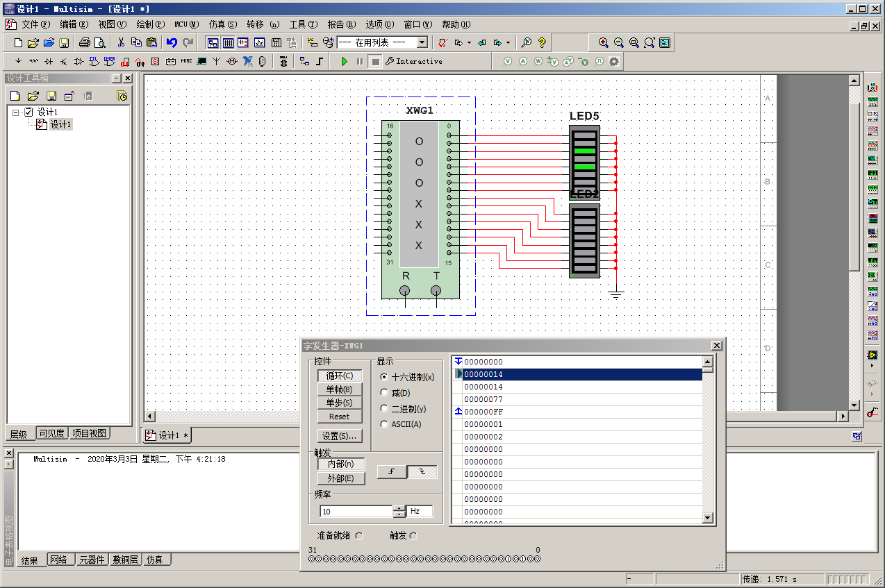Image resolution: width=885 pixels, height=588 pixels.
Task: Switch display format to ASCII
Action: [385, 424]
